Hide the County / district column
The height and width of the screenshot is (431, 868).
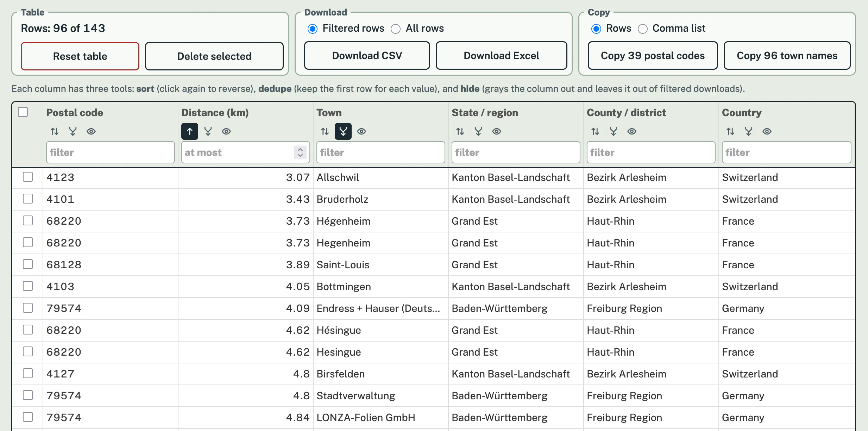click(x=632, y=131)
